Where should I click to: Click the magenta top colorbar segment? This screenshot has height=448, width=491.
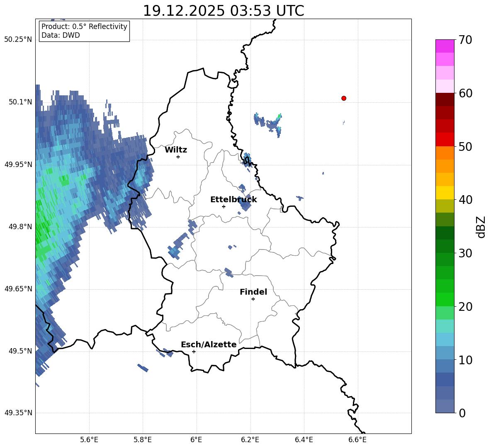(445, 46)
